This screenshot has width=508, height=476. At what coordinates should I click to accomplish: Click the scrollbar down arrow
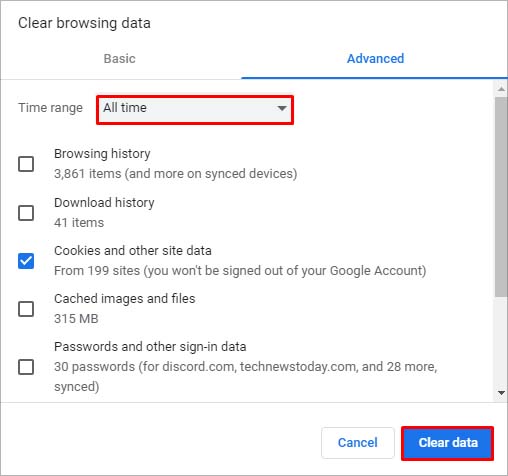pyautogui.click(x=501, y=393)
